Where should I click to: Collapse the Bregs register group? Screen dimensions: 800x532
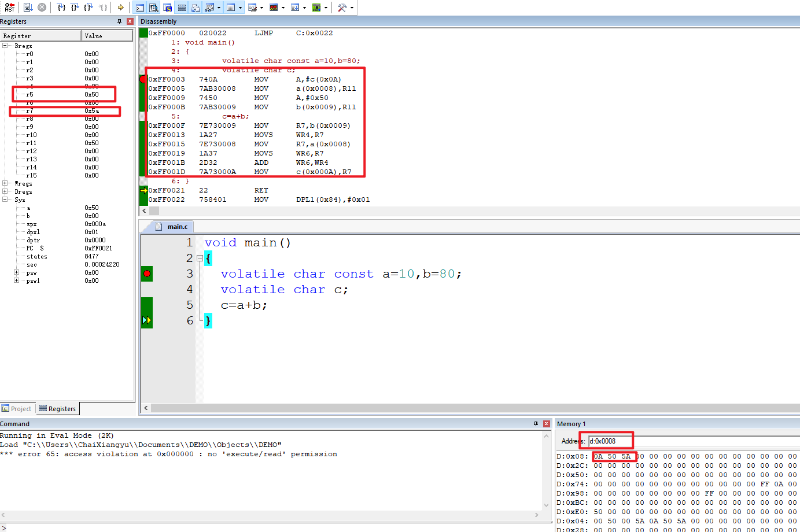(x=5, y=45)
